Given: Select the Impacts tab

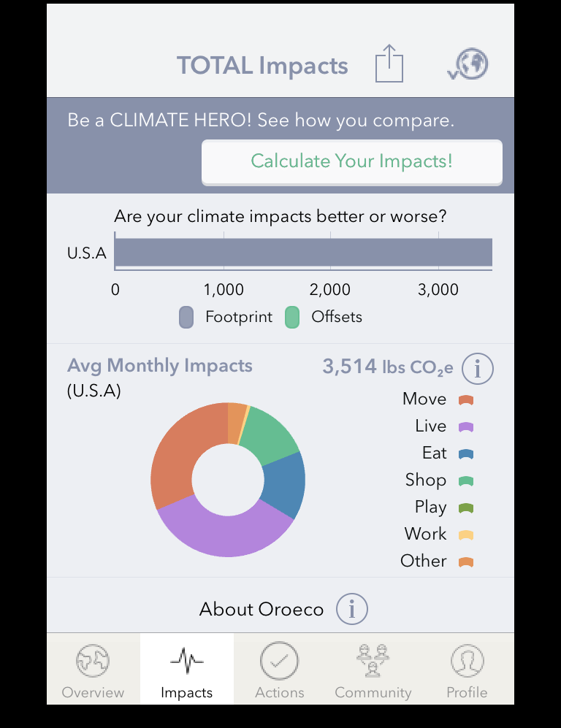Looking at the screenshot, I should [x=187, y=670].
